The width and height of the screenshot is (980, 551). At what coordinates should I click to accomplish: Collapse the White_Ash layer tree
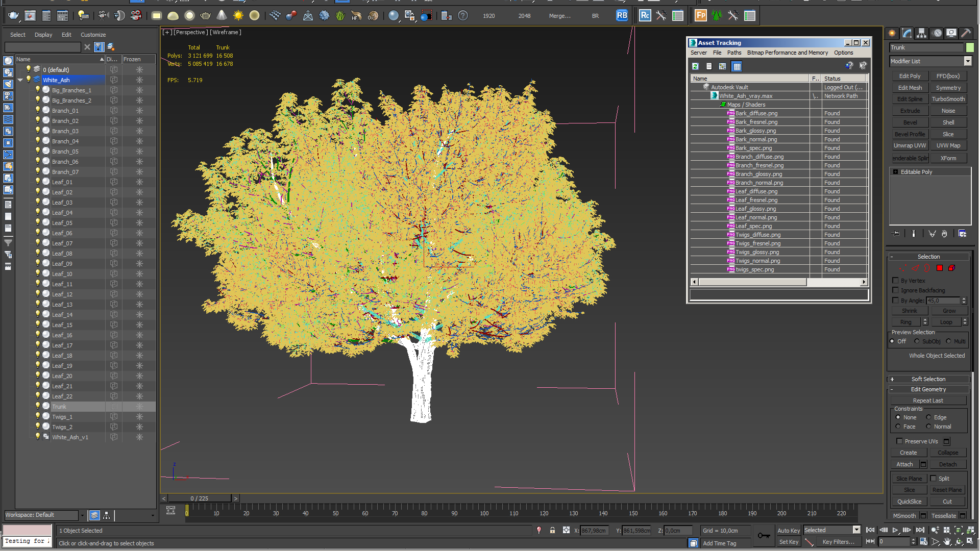pos(20,80)
